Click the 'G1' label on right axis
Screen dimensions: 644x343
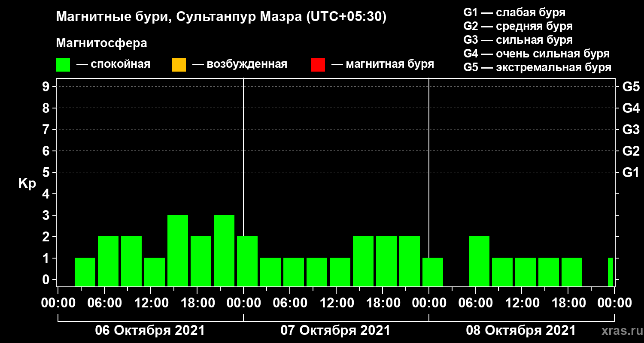point(631,173)
